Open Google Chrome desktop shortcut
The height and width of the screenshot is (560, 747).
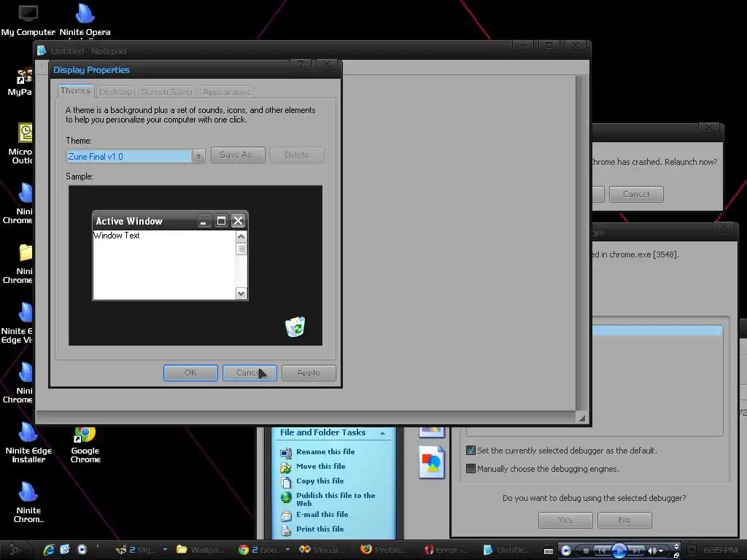click(x=85, y=446)
